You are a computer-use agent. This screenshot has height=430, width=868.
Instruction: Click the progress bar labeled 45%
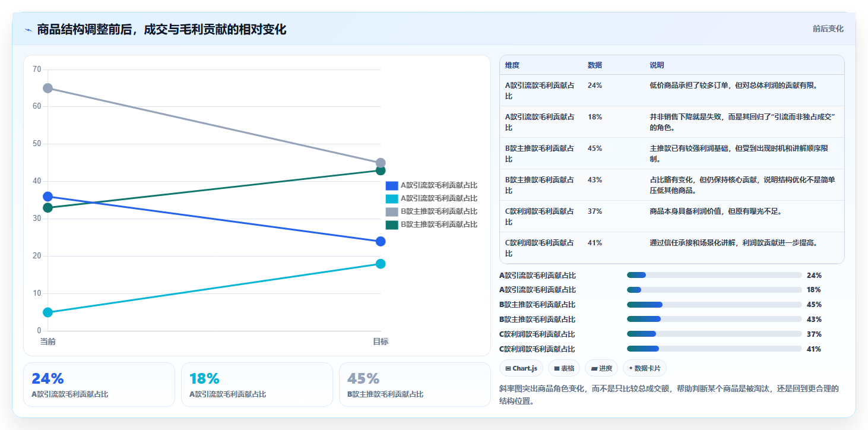click(714, 305)
